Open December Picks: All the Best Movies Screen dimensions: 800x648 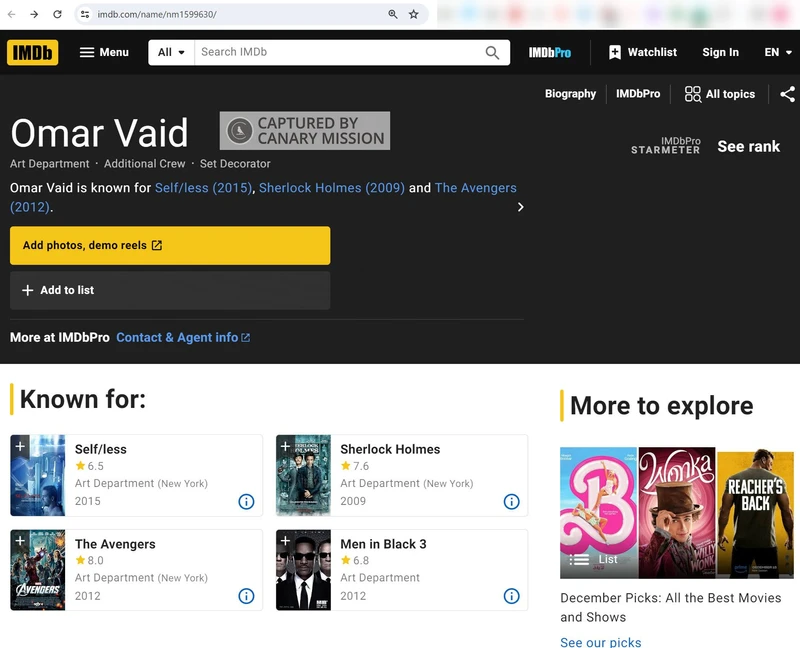[x=670, y=607]
